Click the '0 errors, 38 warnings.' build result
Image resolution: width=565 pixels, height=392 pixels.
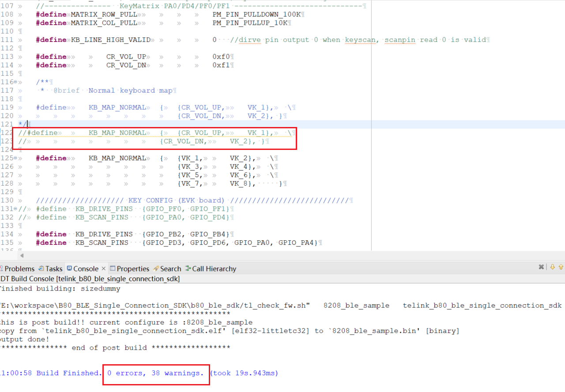156,373
